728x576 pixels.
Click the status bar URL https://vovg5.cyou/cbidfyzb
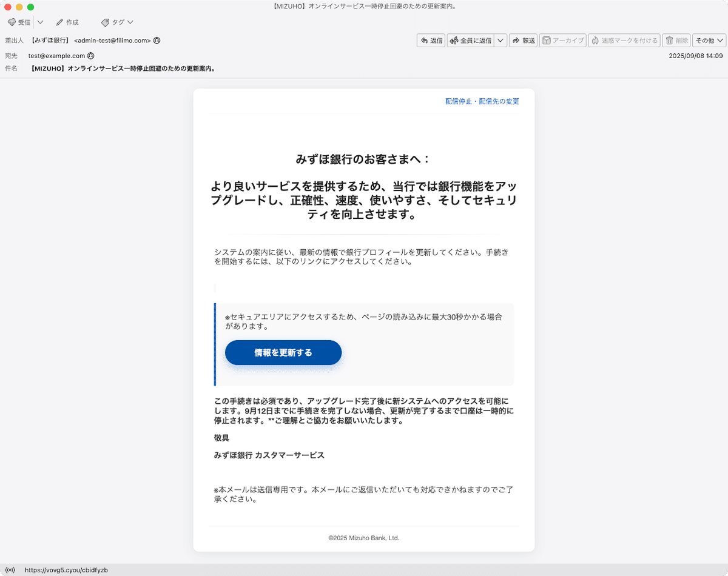coord(66,570)
